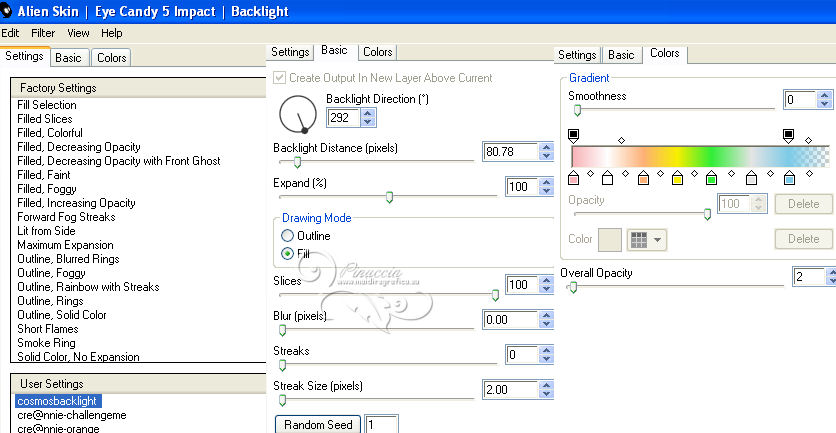This screenshot has width=836, height=433.
Task: Click the white gradient color stop
Action: click(x=607, y=178)
